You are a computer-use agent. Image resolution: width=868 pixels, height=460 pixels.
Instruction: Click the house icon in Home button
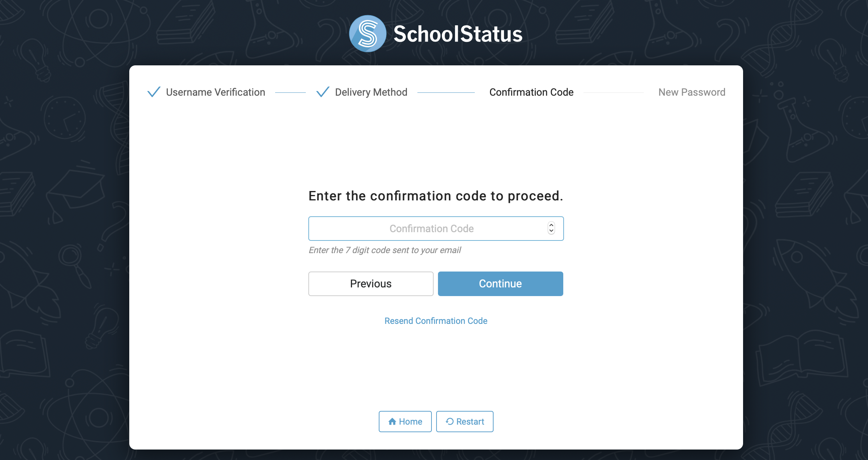tap(392, 422)
